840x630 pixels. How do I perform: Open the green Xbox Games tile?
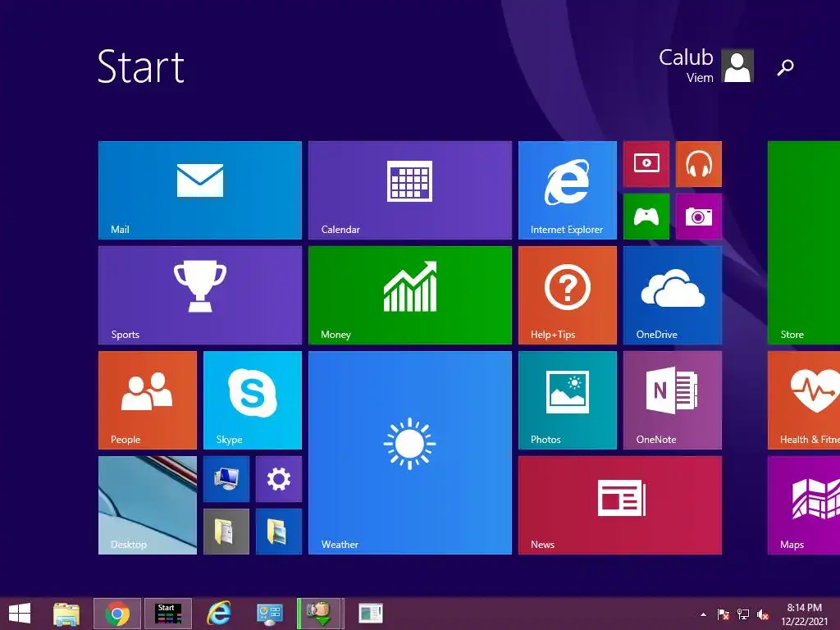(x=646, y=217)
